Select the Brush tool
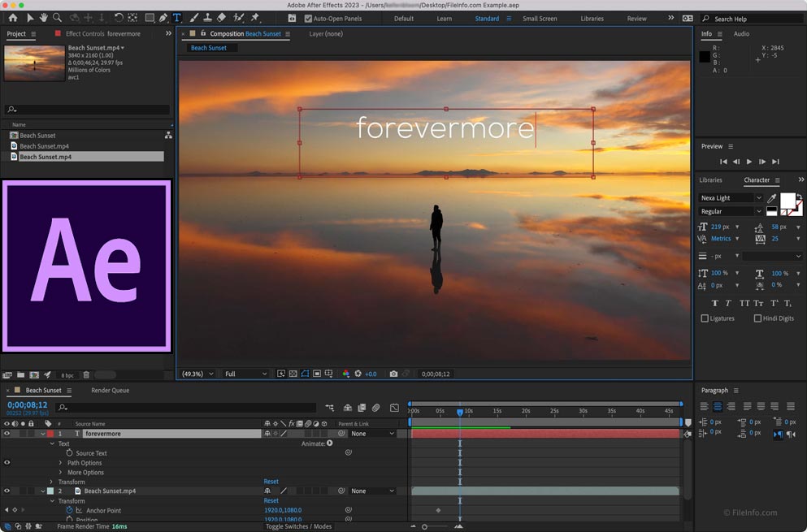The height and width of the screenshot is (532, 807). click(x=194, y=18)
